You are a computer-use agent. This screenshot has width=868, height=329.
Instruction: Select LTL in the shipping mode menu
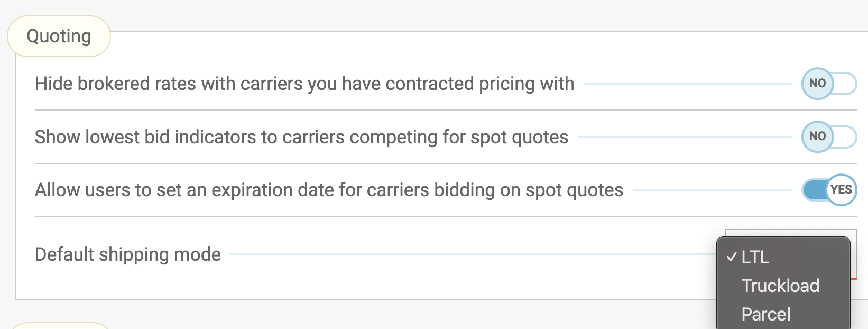(755, 258)
